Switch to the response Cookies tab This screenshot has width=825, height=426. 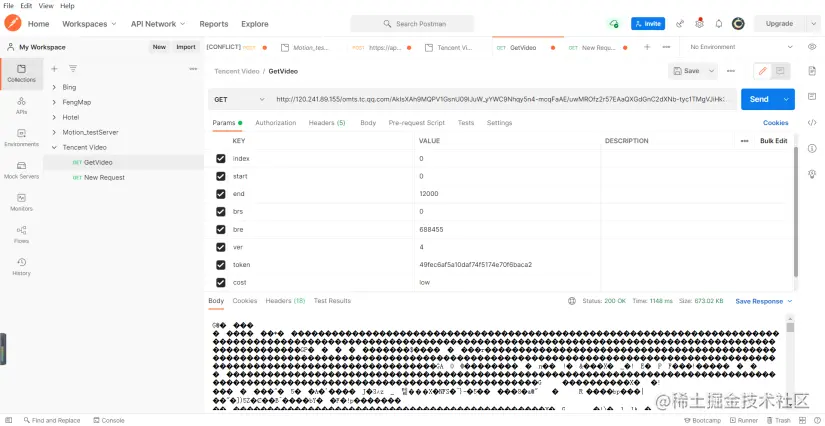(245, 301)
